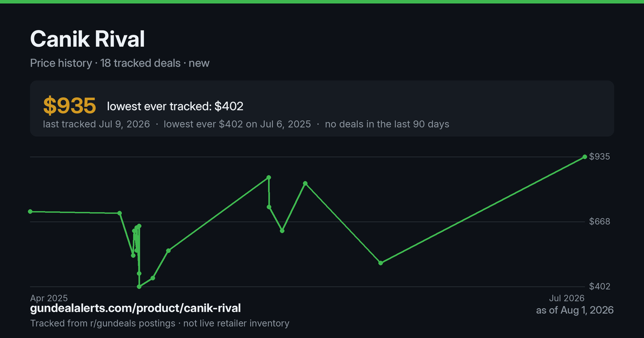Click the 'Canik Rival' title heading

[87, 39]
